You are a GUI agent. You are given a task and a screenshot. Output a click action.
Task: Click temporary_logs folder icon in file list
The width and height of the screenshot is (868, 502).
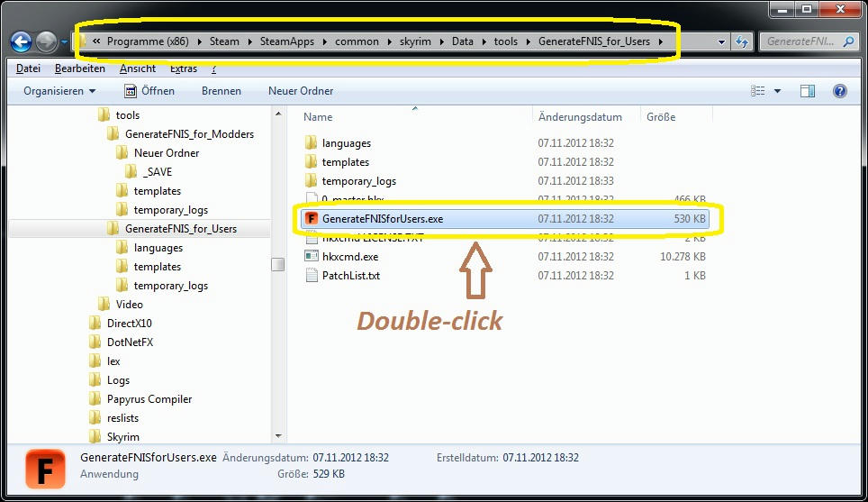pyautogui.click(x=312, y=180)
